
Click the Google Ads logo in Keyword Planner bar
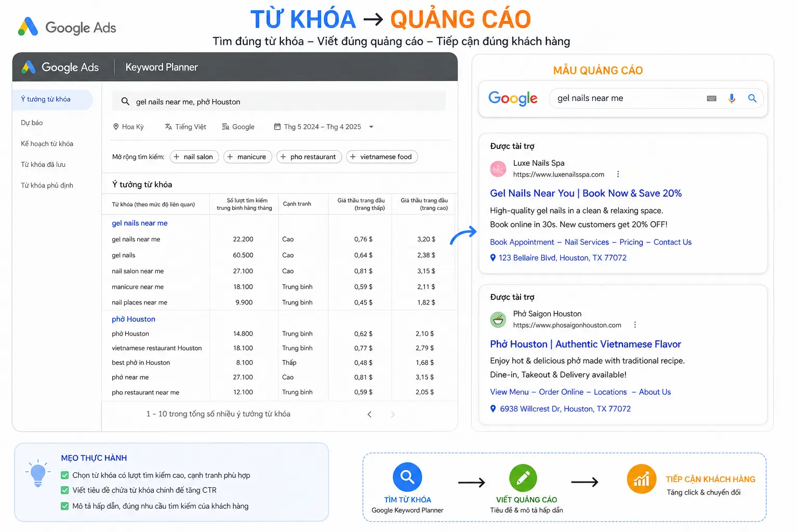click(60, 67)
